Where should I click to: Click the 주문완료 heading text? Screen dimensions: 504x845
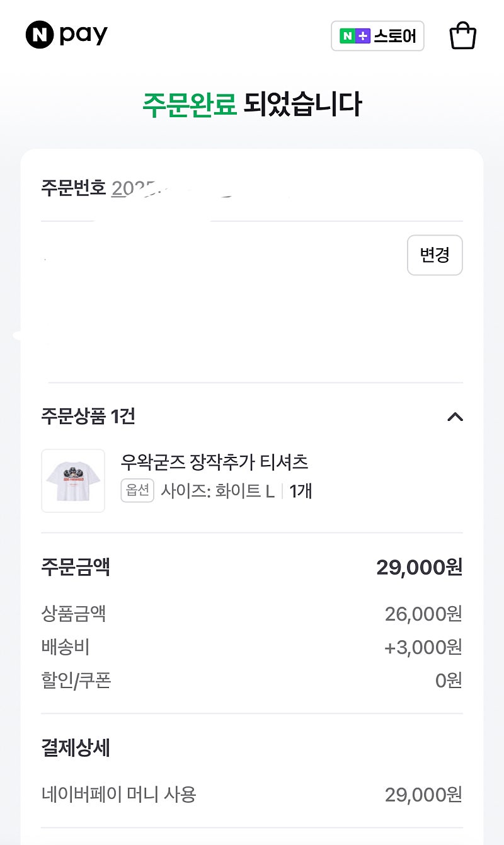click(x=189, y=105)
